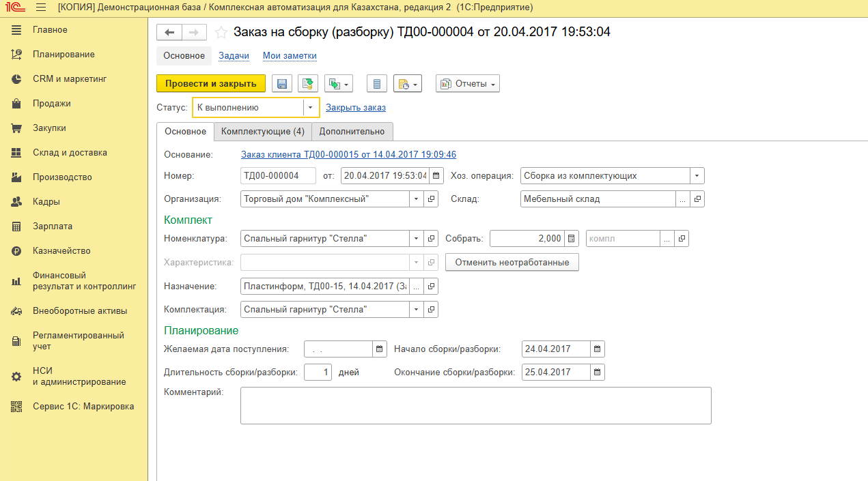This screenshot has width=868, height=481.
Task: Click the favorites star beside the title
Action: (x=221, y=32)
